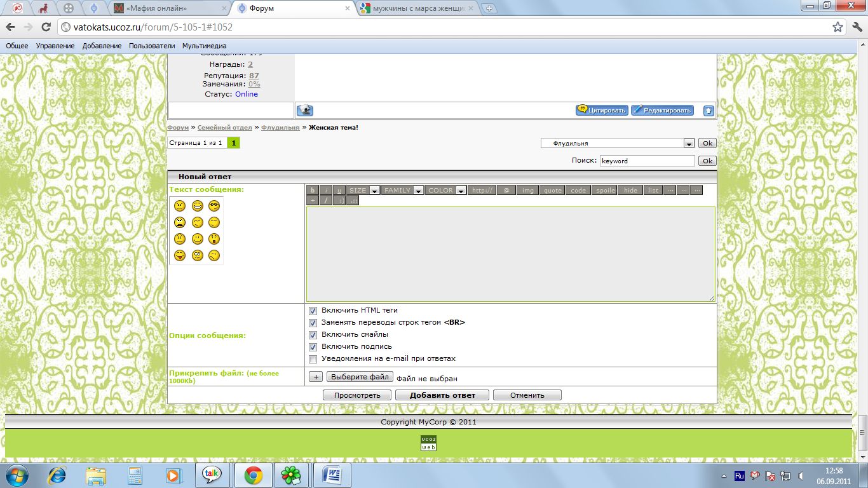The image size is (868, 488).
Task: Insert a hide tag
Action: click(630, 190)
